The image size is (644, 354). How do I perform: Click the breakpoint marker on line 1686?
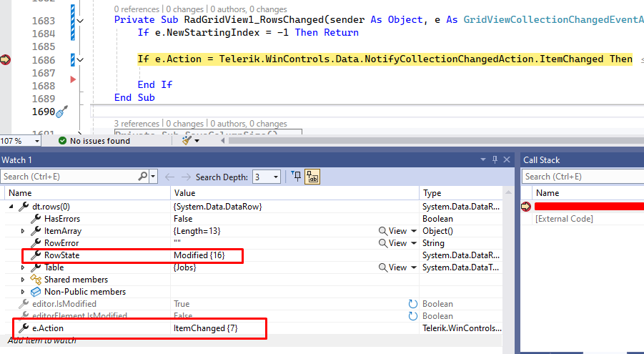click(x=6, y=60)
